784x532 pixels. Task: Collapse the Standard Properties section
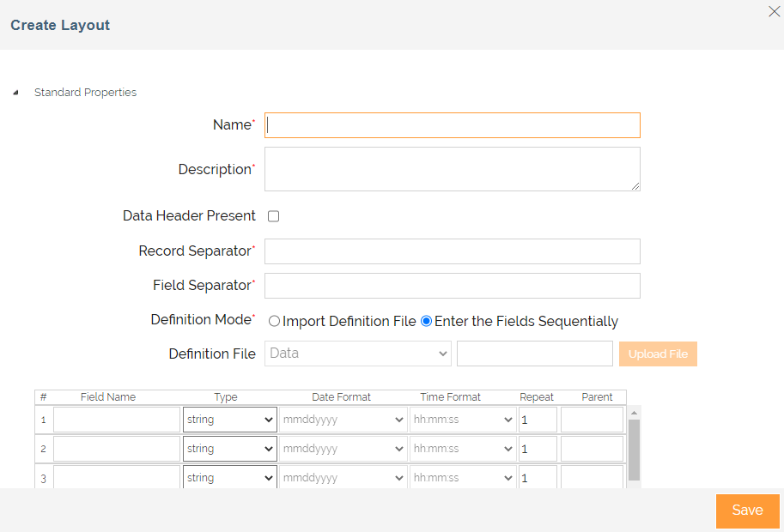[x=16, y=93]
